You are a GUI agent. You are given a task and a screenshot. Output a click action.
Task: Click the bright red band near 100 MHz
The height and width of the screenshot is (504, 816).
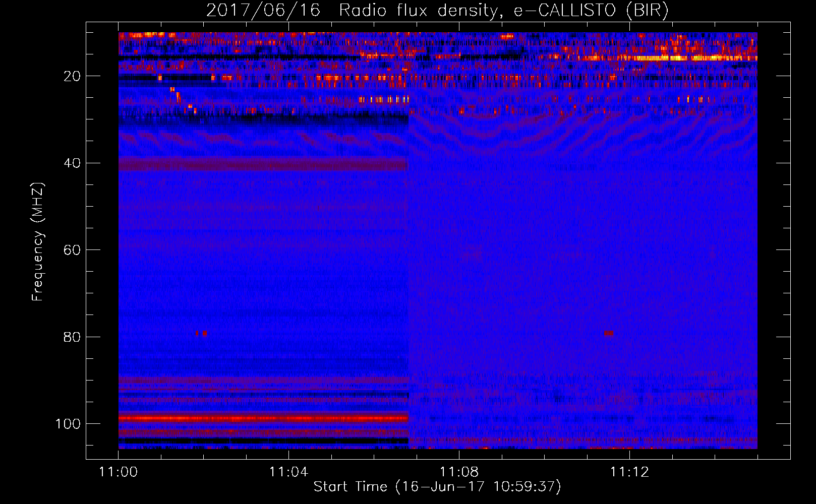pos(263,418)
